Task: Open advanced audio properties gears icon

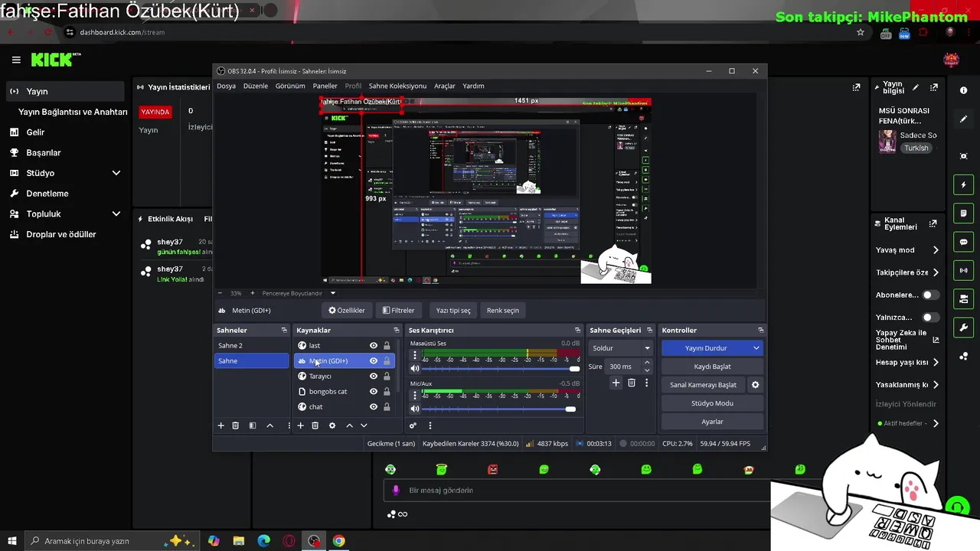Action: (x=413, y=425)
